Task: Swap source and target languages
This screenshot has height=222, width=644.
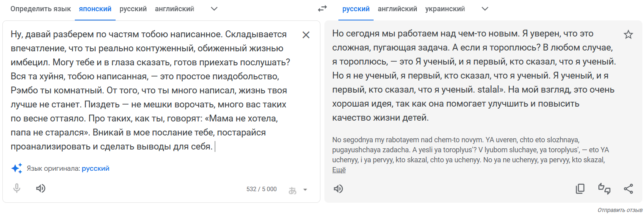Action: click(x=322, y=8)
